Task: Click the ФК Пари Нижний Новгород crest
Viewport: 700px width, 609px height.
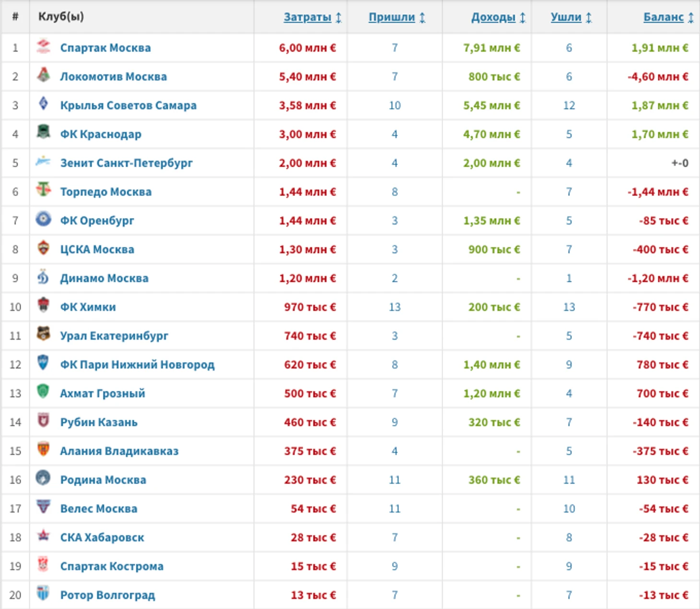Action: pos(43,363)
